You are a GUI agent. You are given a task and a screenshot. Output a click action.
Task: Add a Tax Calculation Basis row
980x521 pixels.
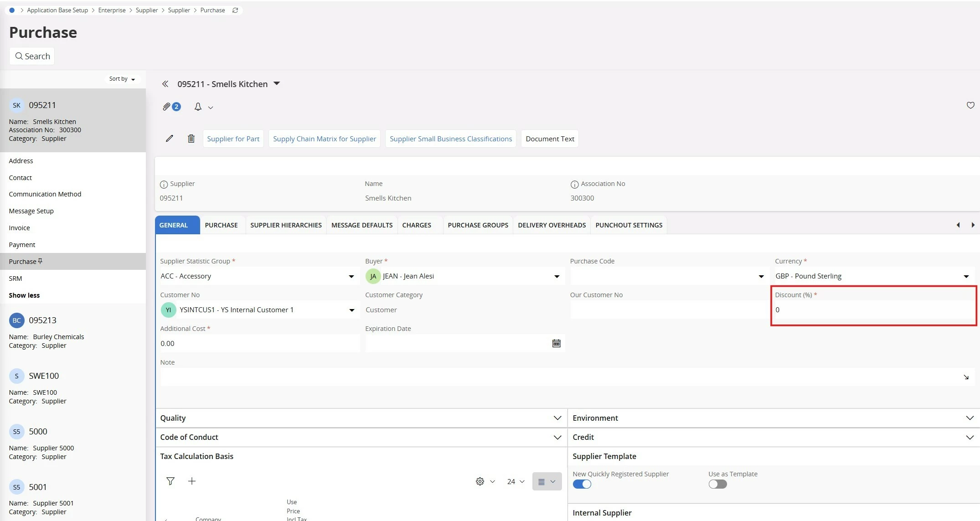click(192, 481)
